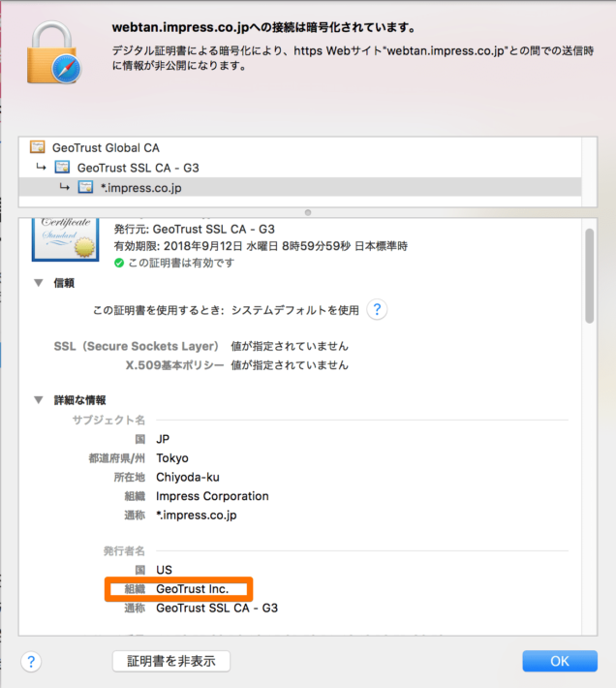
Task: Click the この証明書は有効です status text
Action: (x=181, y=263)
